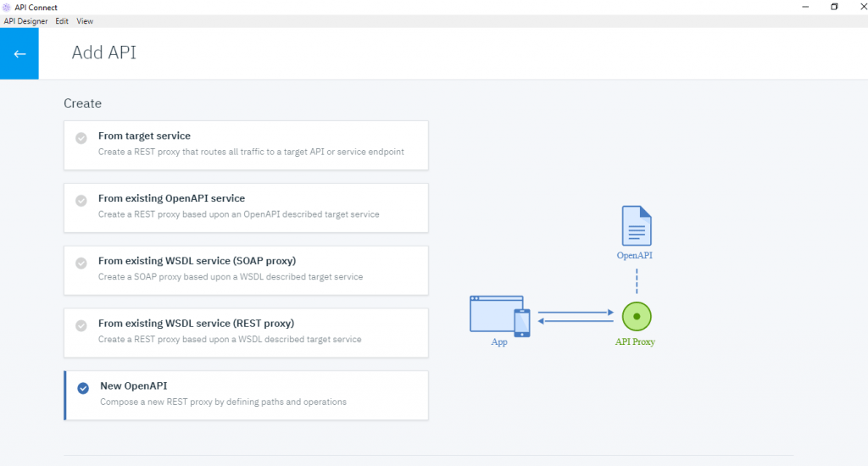Screen dimensions: 868x466
Task: Close the API Connect window
Action: pyautogui.click(x=863, y=7)
